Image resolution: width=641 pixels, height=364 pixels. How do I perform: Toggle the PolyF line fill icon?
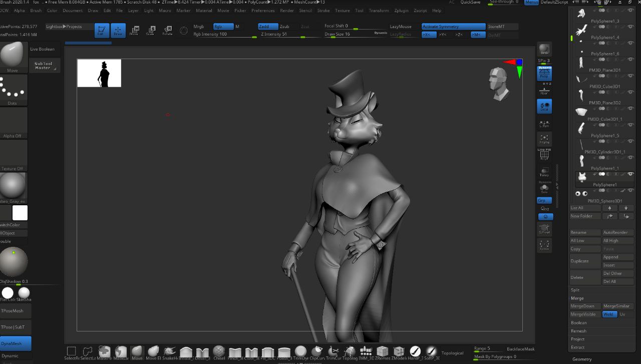[x=544, y=155]
